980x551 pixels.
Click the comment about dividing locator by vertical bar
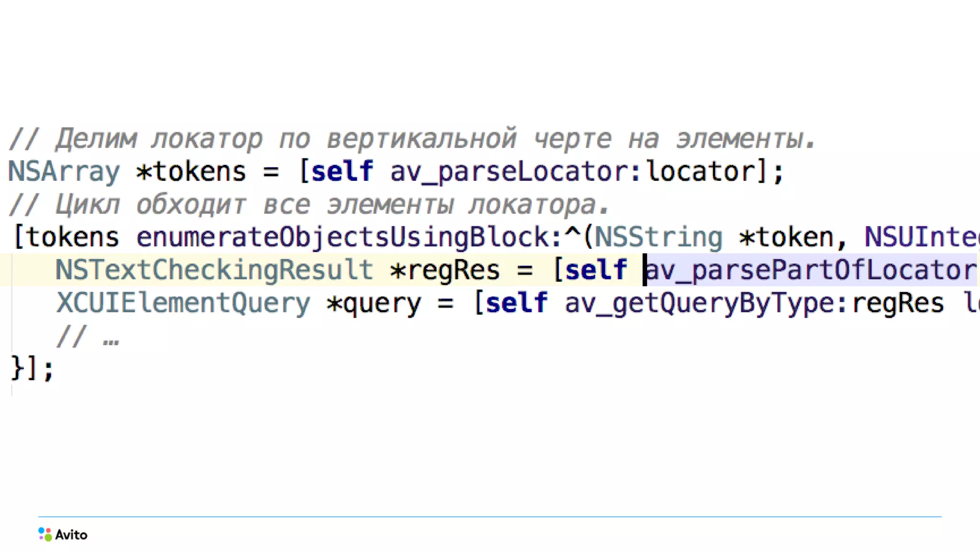click(412, 139)
